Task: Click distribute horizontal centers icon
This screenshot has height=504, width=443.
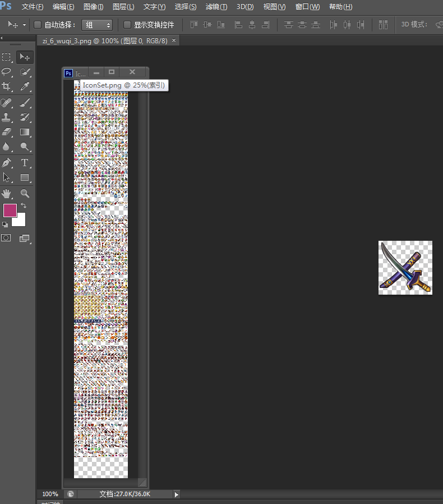Action: 347,25
